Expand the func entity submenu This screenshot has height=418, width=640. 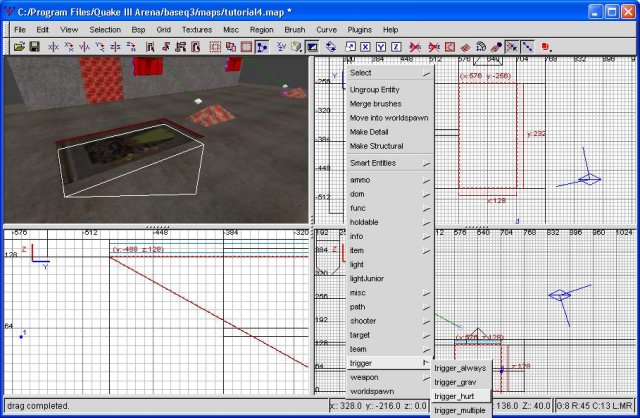click(390, 208)
